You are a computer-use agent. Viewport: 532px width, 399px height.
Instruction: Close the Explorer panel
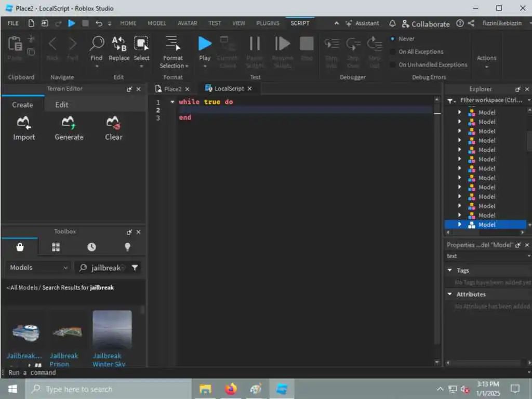tap(527, 89)
